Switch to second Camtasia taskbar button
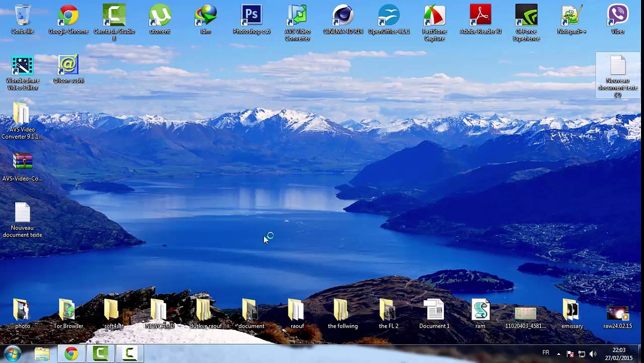Image resolution: width=644 pixels, height=363 pixels. pyautogui.click(x=130, y=354)
